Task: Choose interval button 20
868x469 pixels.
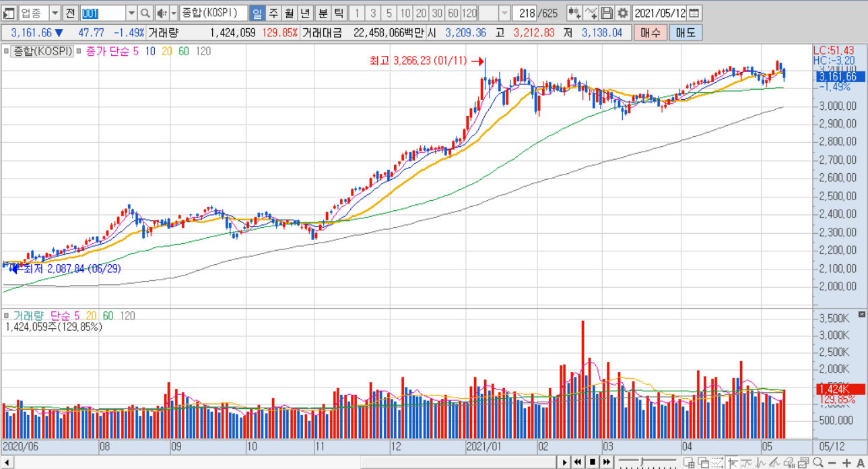Action: pyautogui.click(x=421, y=13)
